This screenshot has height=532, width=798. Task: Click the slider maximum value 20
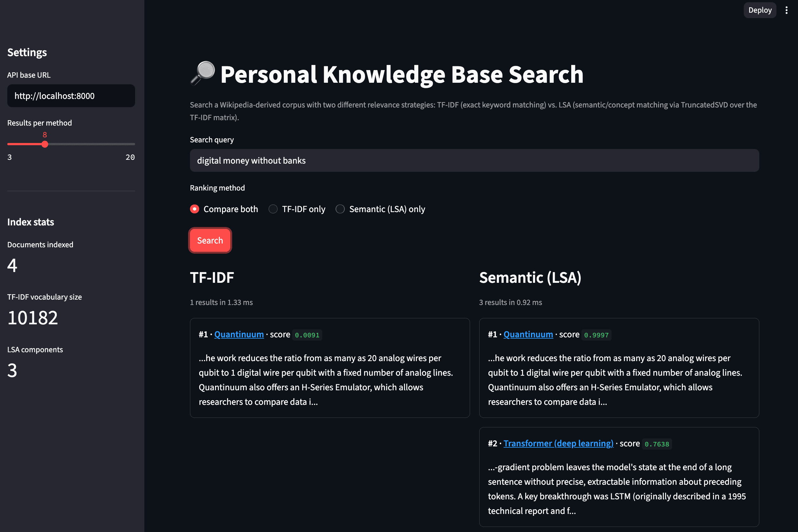tap(130, 158)
